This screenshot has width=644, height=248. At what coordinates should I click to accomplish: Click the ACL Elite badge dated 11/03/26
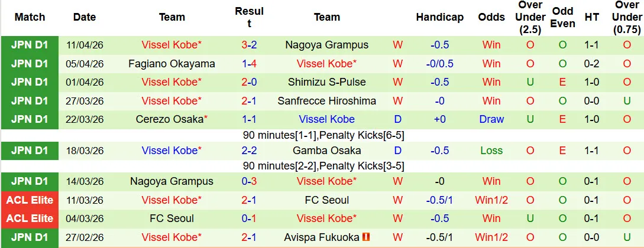[x=30, y=200]
